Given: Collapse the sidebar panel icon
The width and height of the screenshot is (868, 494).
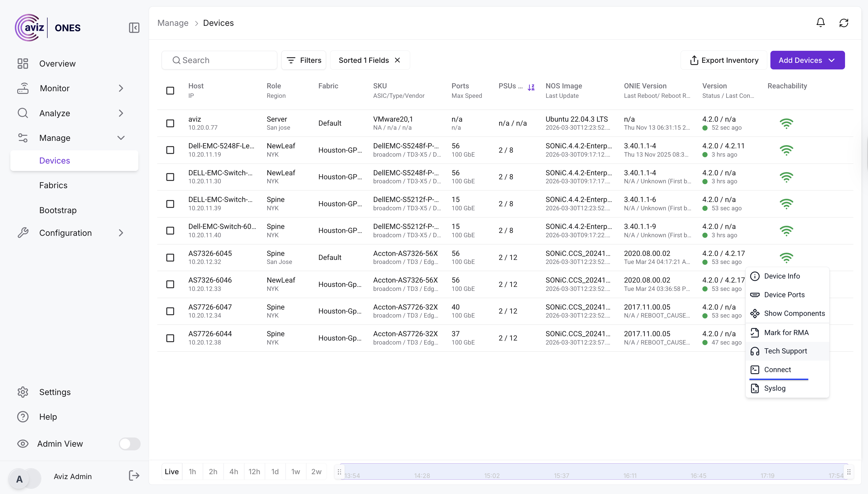Looking at the screenshot, I should [134, 28].
